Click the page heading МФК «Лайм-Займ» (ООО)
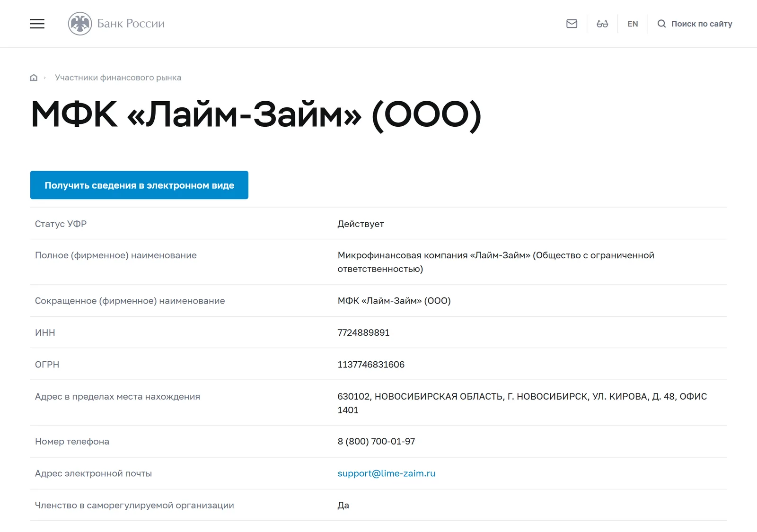Viewport: 757px width, 532px height. pyautogui.click(x=256, y=115)
